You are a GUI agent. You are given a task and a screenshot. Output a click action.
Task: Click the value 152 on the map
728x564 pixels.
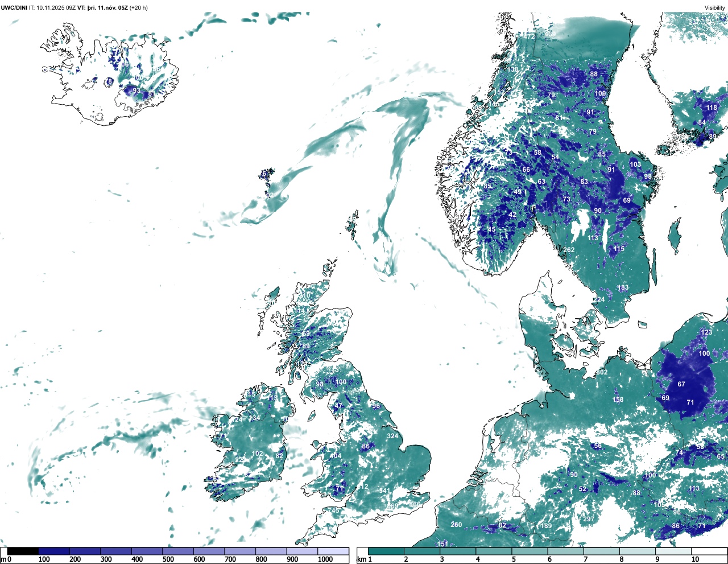point(499,92)
